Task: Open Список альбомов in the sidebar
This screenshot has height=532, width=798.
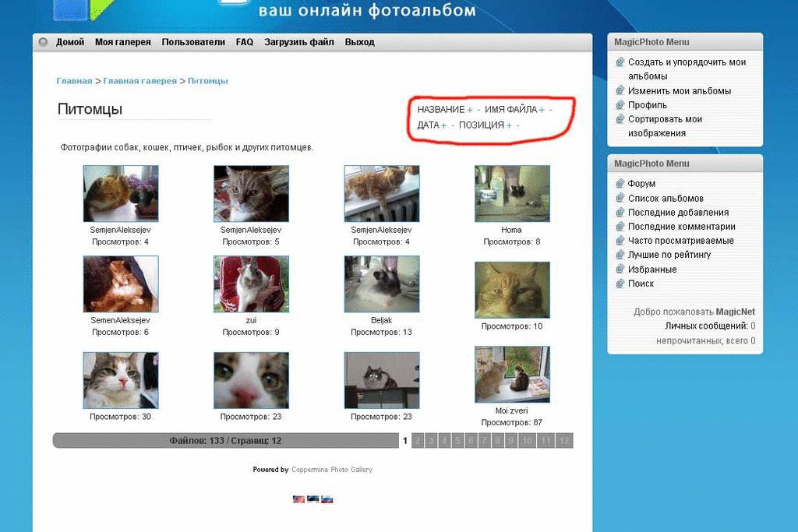Action: coord(666,199)
